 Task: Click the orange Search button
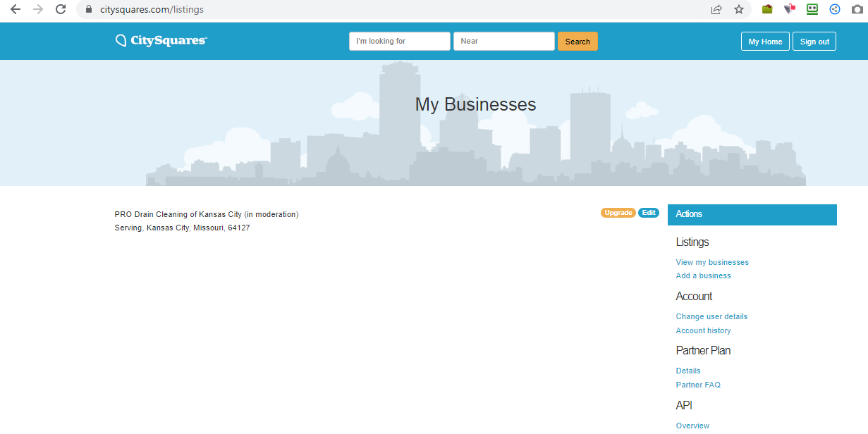coord(577,41)
